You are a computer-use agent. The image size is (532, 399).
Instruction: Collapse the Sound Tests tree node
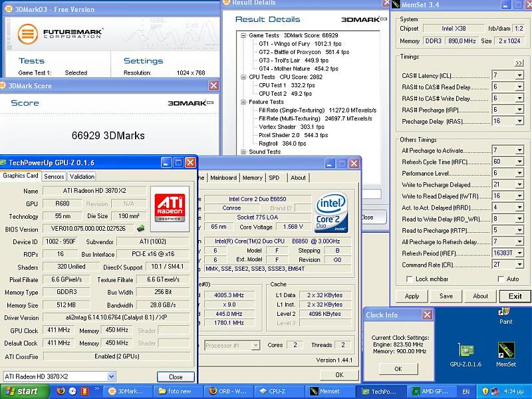click(243, 152)
